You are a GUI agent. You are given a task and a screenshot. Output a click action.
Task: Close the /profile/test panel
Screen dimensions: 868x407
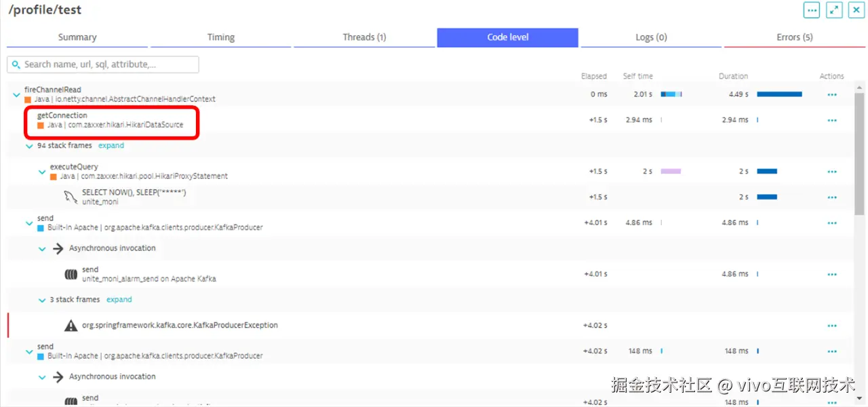click(856, 10)
